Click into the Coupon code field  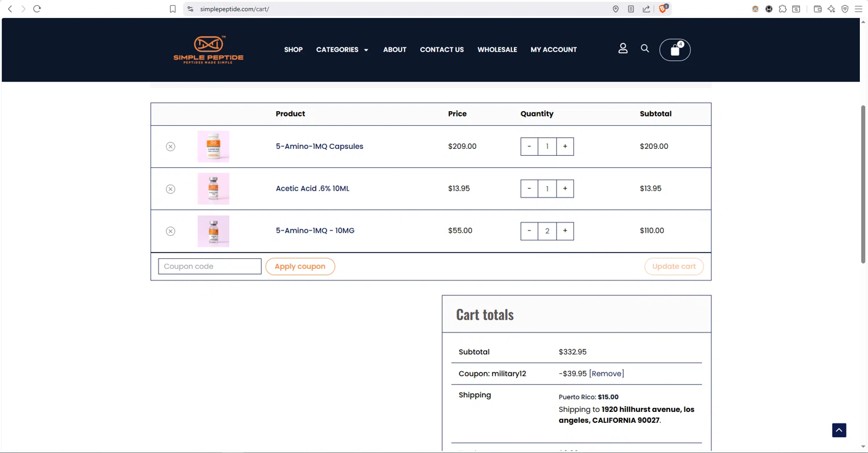click(x=209, y=266)
